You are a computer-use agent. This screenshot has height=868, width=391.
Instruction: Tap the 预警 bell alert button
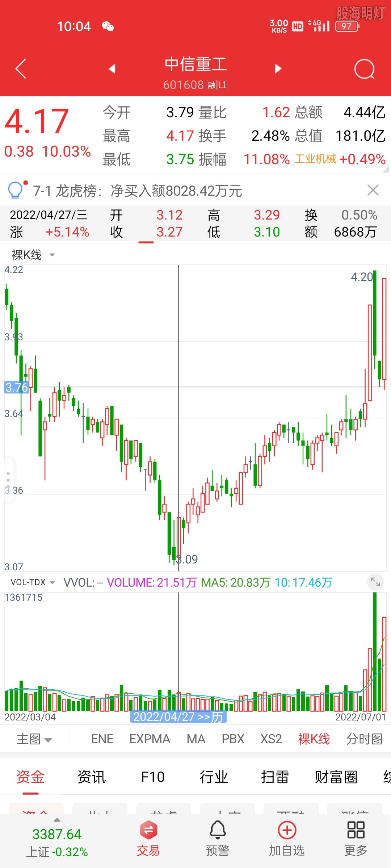point(218,838)
